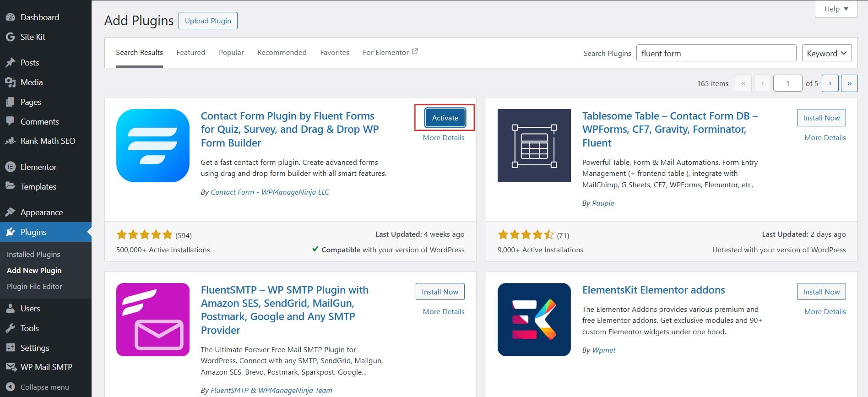The height and width of the screenshot is (397, 868).
Task: Switch to the Favorites tab
Action: 335,53
